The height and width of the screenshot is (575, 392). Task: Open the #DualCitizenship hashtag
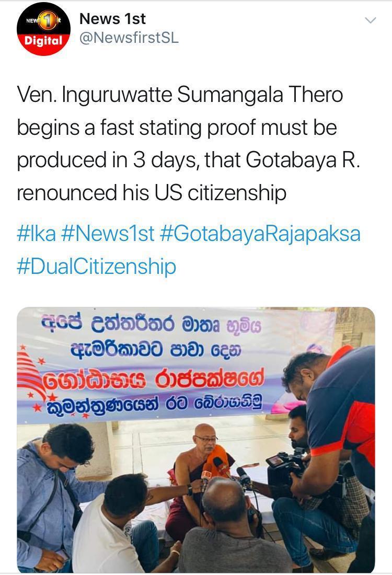(x=97, y=267)
